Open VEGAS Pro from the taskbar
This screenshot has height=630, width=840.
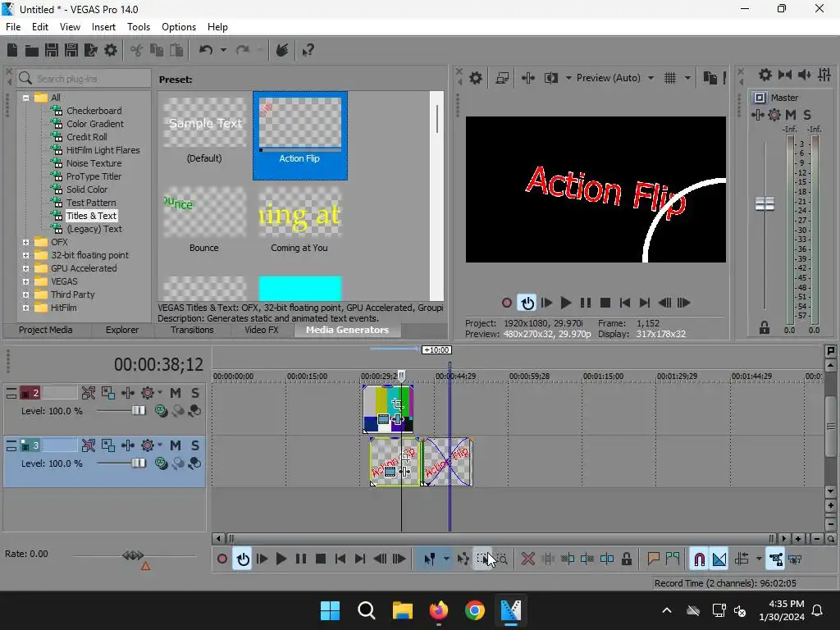pos(510,610)
